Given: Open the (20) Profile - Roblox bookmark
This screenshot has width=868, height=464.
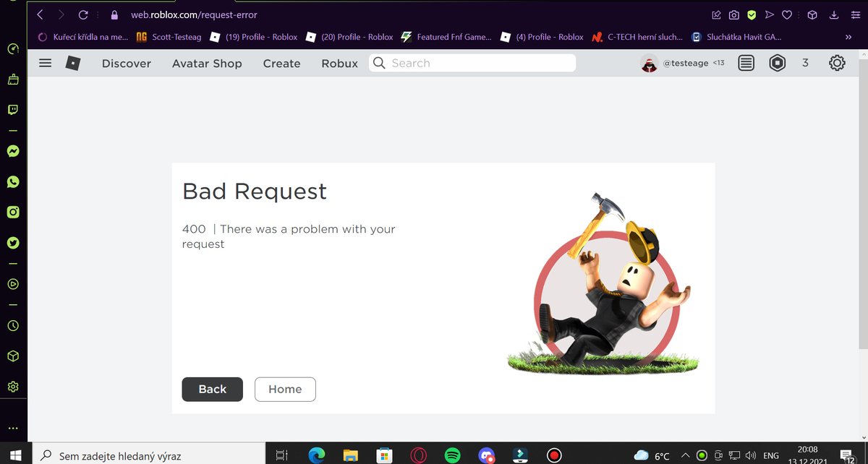Looking at the screenshot, I should click(349, 37).
